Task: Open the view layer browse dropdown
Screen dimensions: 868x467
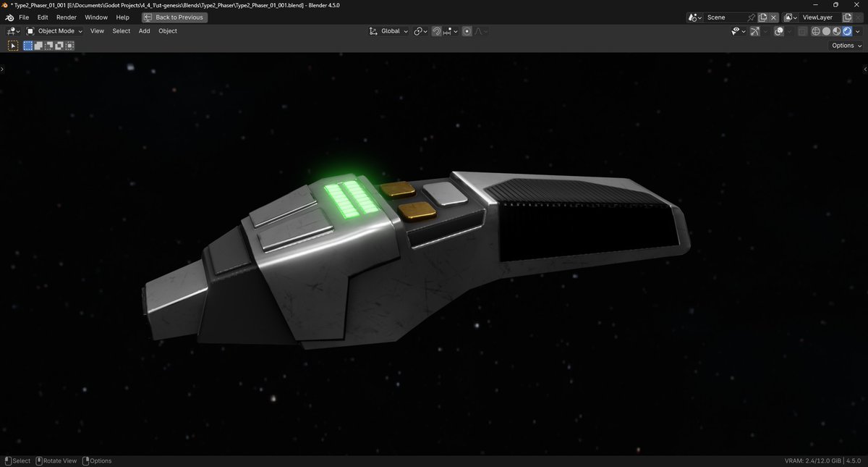Action: [791, 17]
